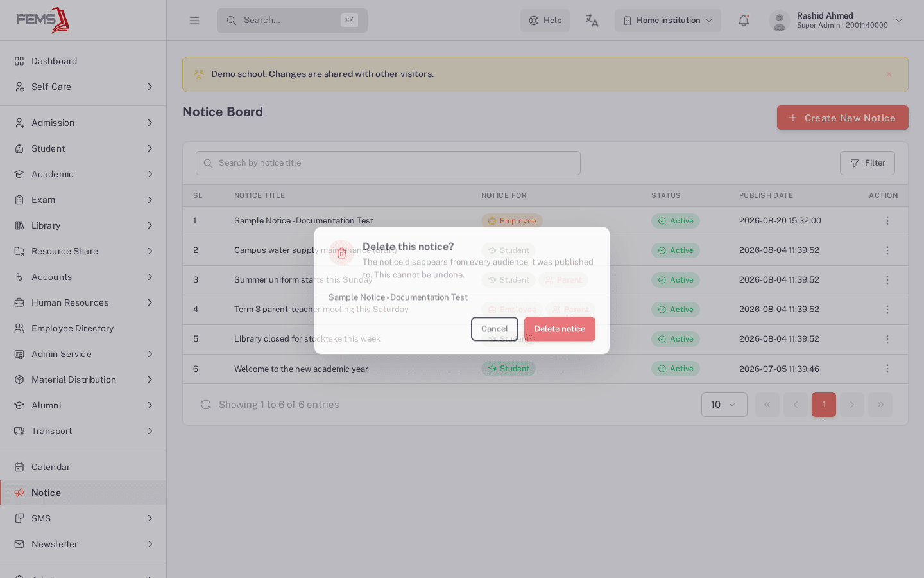This screenshot has width=924, height=578.
Task: Cancel the delete notice dialog
Action: (495, 329)
